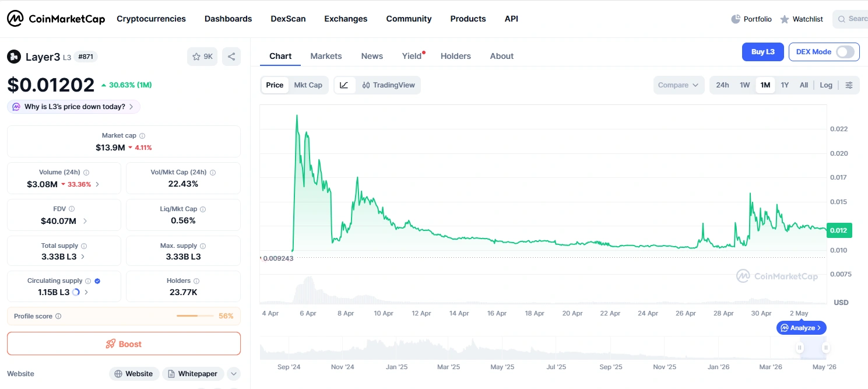868x389 pixels.
Task: Open Dashboards menu
Action: (x=228, y=19)
